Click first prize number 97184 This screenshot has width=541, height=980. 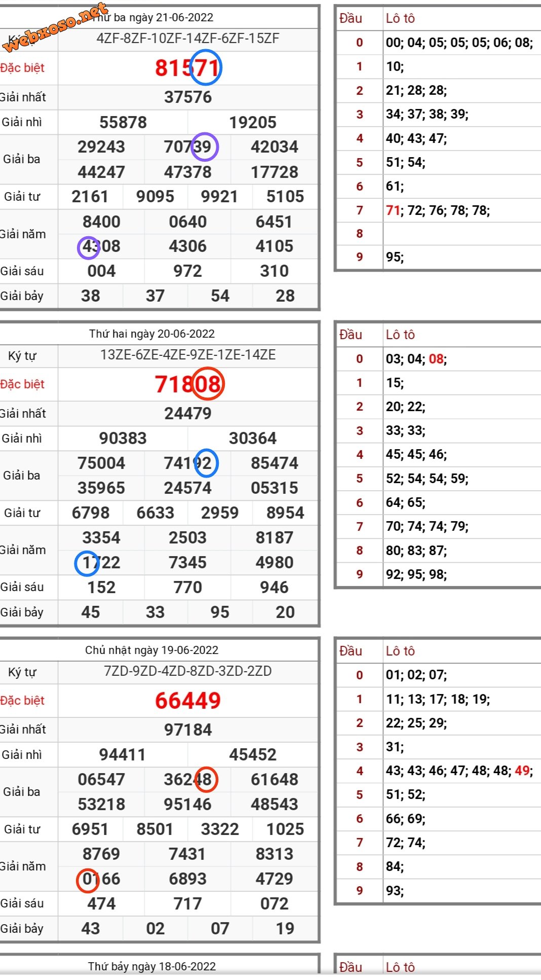pyautogui.click(x=188, y=730)
